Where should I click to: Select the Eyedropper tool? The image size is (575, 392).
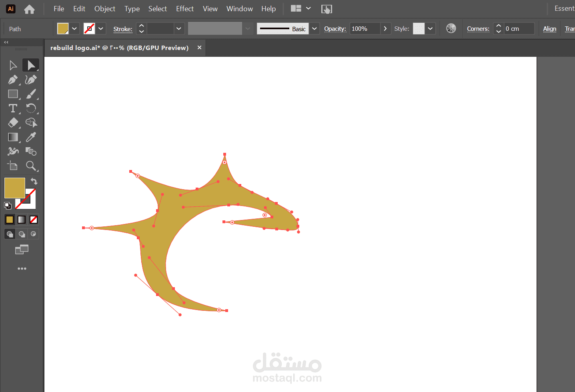(x=31, y=137)
